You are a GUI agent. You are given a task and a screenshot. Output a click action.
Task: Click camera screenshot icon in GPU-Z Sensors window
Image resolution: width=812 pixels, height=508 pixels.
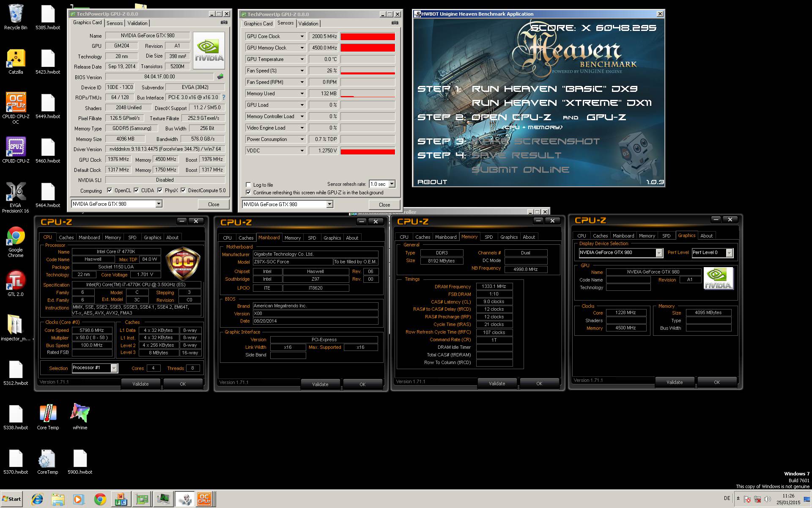(395, 23)
